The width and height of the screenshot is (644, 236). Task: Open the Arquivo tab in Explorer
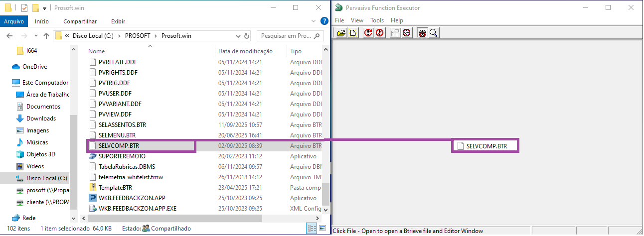pyautogui.click(x=14, y=21)
